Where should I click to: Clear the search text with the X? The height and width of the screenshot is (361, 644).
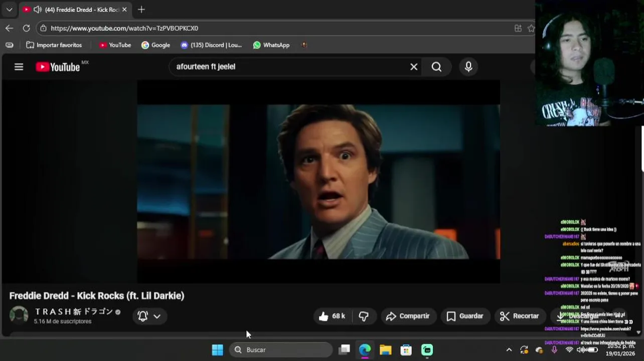414,67
